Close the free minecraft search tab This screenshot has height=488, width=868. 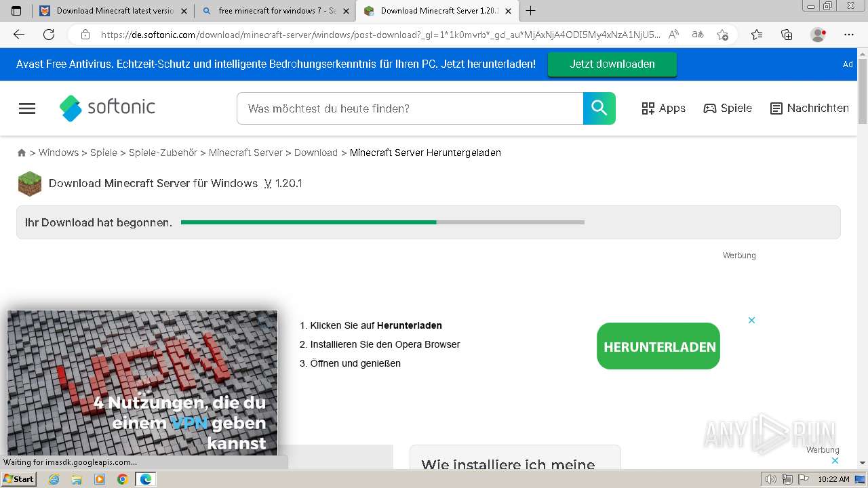pos(347,11)
